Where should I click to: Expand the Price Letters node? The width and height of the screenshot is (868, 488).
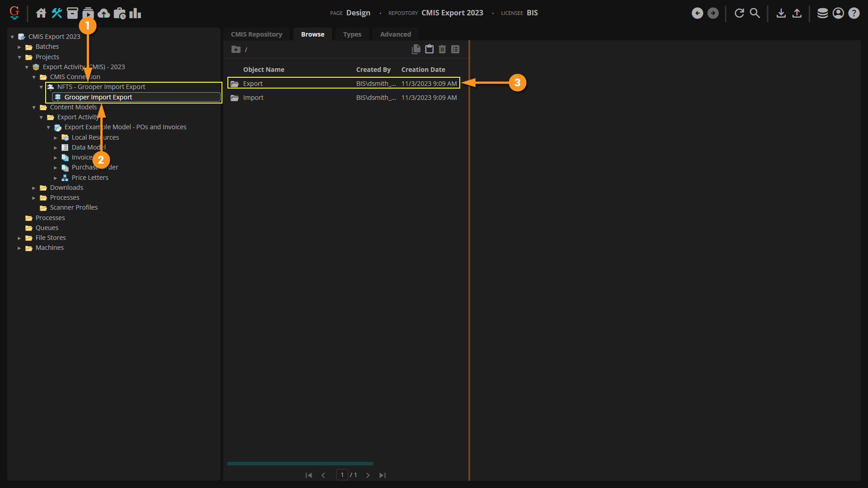click(x=56, y=178)
